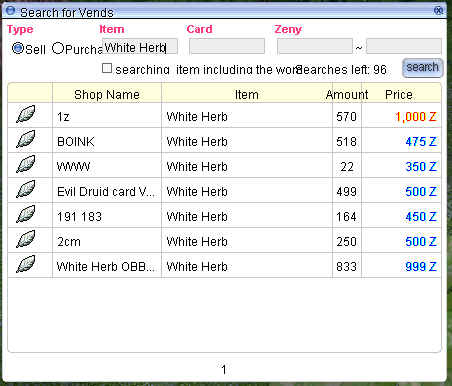Click the 350 Z price
The height and width of the screenshot is (386, 452).
[x=421, y=167]
